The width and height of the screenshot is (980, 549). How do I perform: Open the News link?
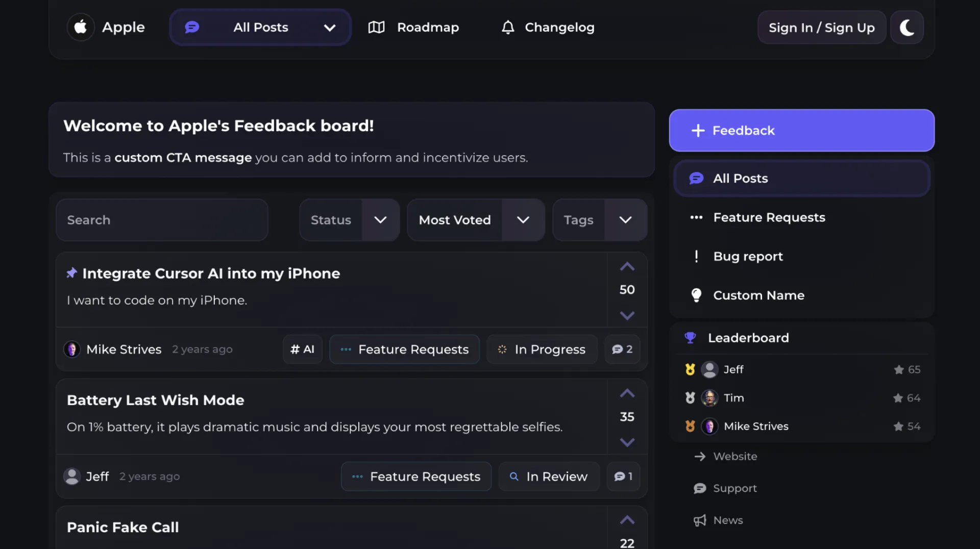coord(718,520)
